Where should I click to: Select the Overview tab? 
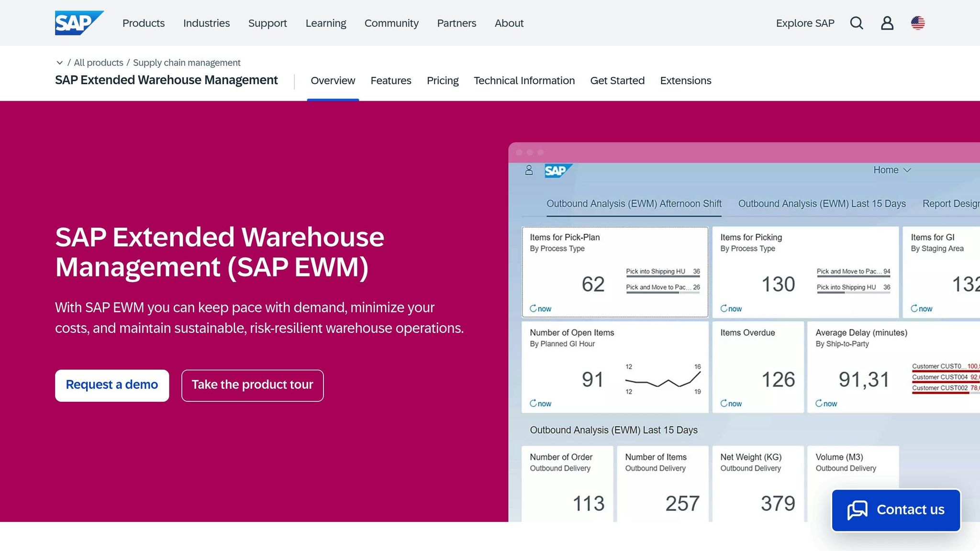click(x=333, y=80)
